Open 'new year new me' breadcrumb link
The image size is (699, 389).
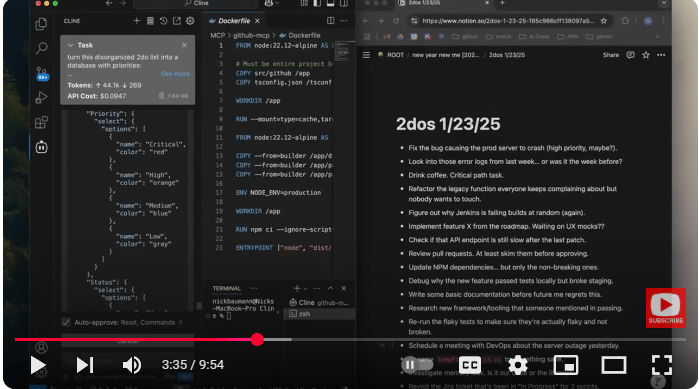pos(445,55)
